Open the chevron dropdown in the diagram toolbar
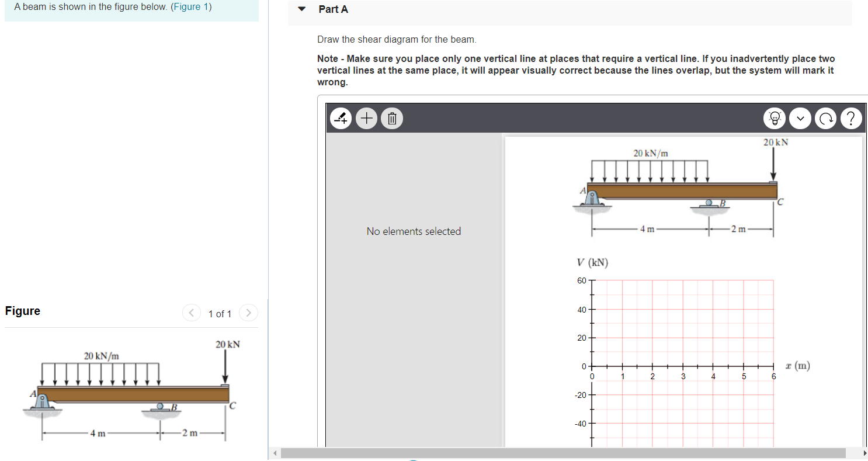Viewport: 868px width, 461px height. tap(800, 118)
